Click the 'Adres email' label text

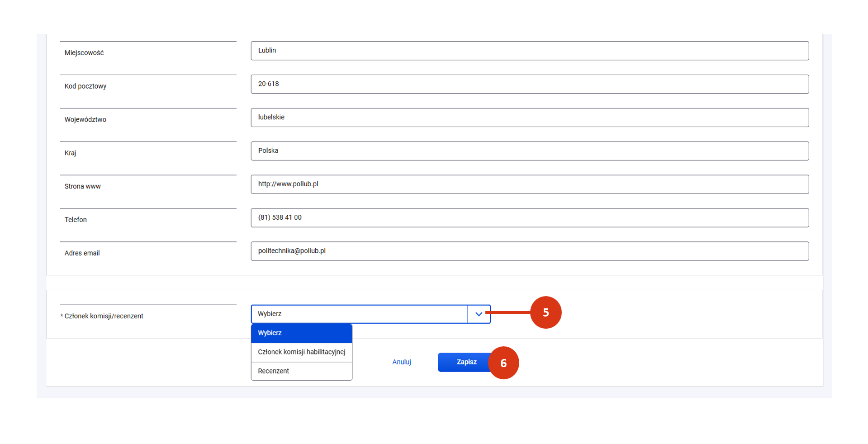click(x=82, y=253)
